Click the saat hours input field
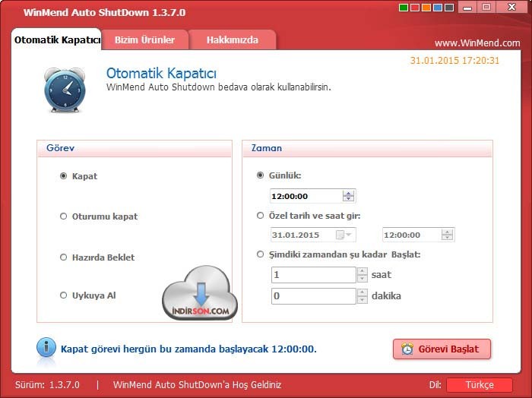Screen dimensions: 532x398 [313, 275]
